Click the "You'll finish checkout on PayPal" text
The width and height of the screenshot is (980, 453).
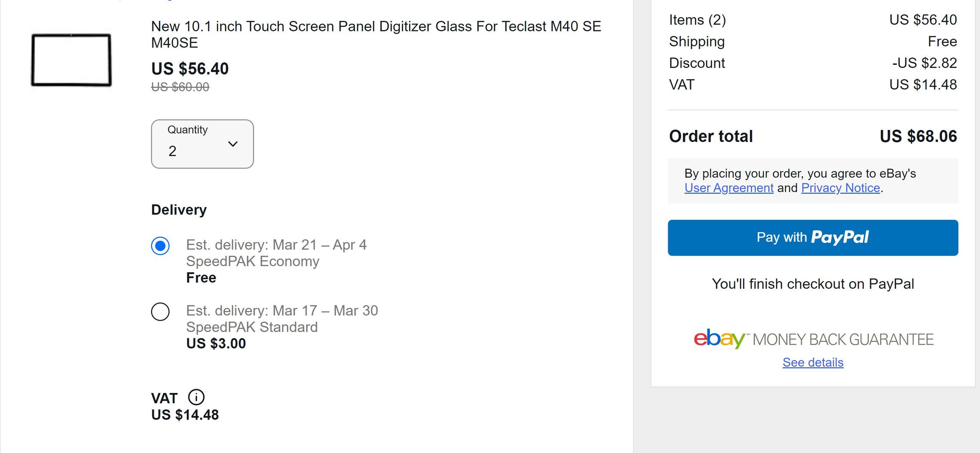tap(813, 284)
